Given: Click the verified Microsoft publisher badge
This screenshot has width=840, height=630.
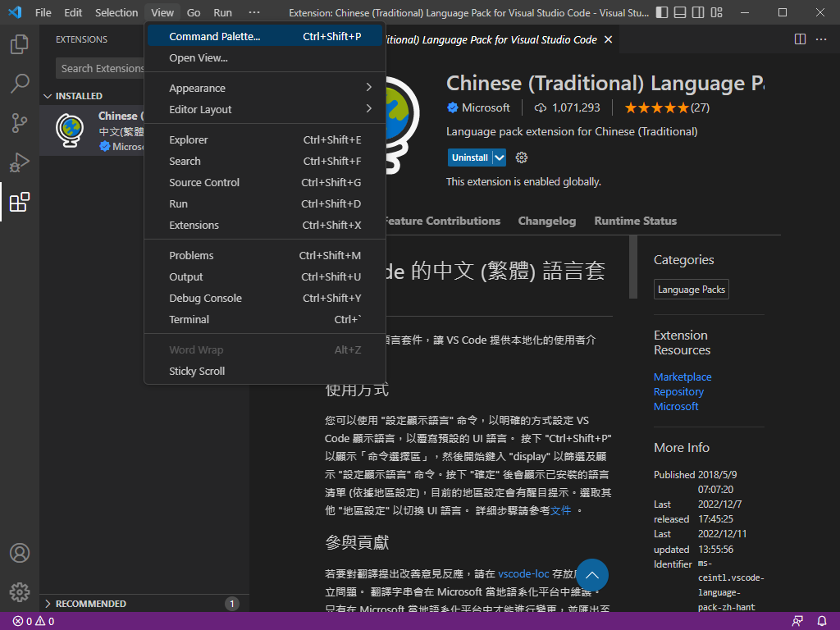Looking at the screenshot, I should 453,107.
